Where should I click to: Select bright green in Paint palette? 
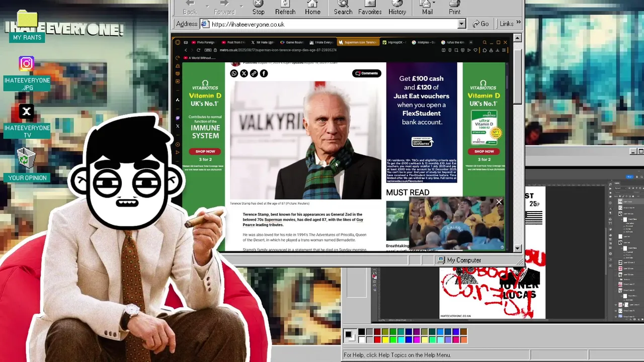pos(393,340)
